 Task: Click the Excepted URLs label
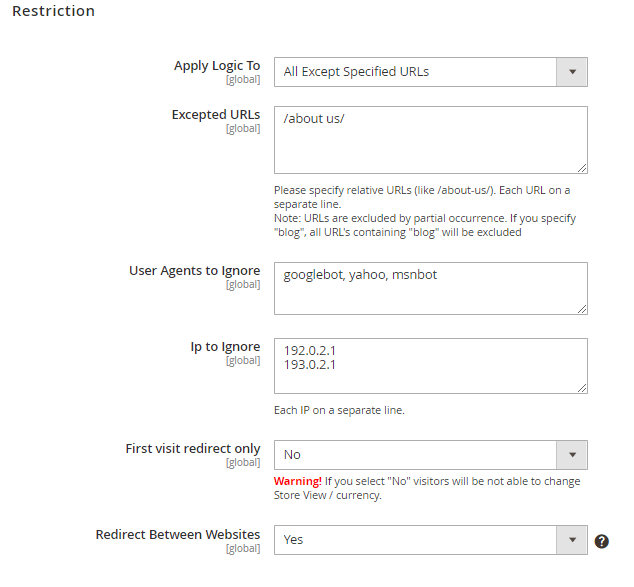pos(216,115)
